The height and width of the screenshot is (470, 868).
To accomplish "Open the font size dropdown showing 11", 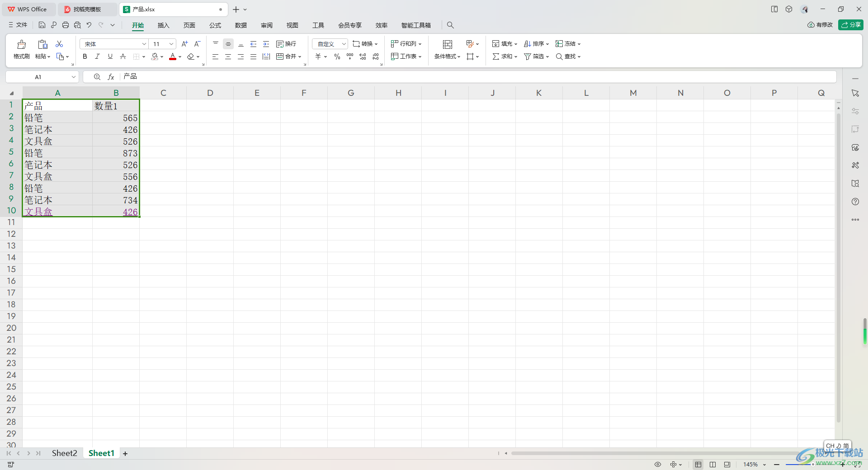I will (171, 44).
